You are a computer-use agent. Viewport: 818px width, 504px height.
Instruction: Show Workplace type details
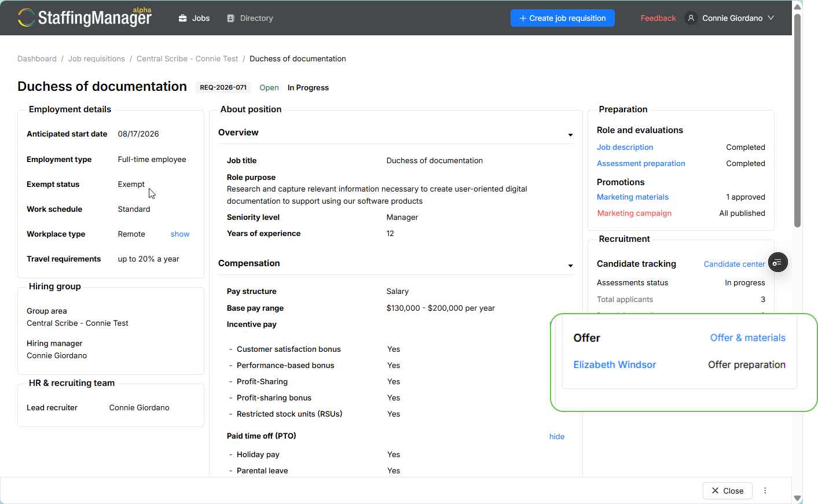(x=180, y=234)
